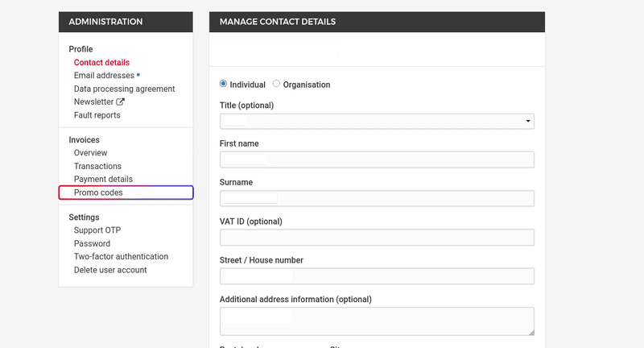This screenshot has height=348, width=644.
Task: Open Payment details page
Action: [103, 179]
